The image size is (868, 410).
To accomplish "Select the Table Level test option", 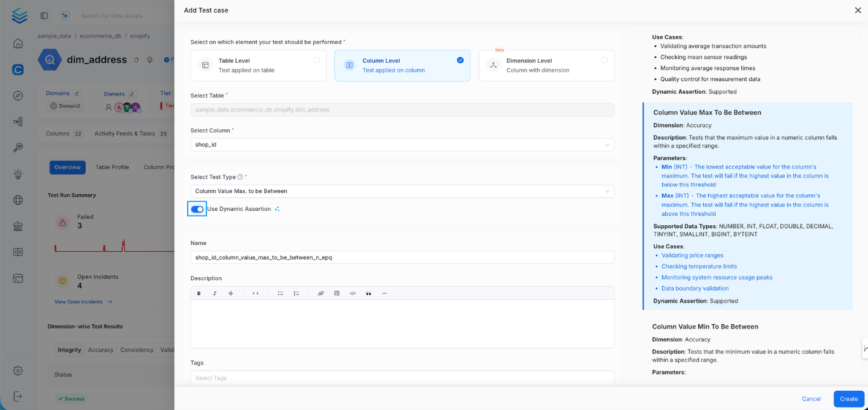I will click(258, 65).
